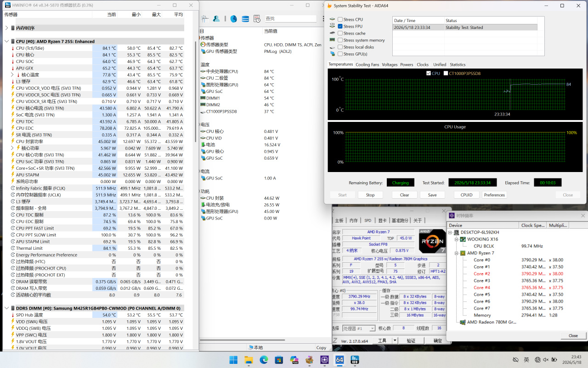Expand the 内存时序 section in HWiNFO
Image resolution: width=588 pixels, height=368 pixels.
coord(6,28)
